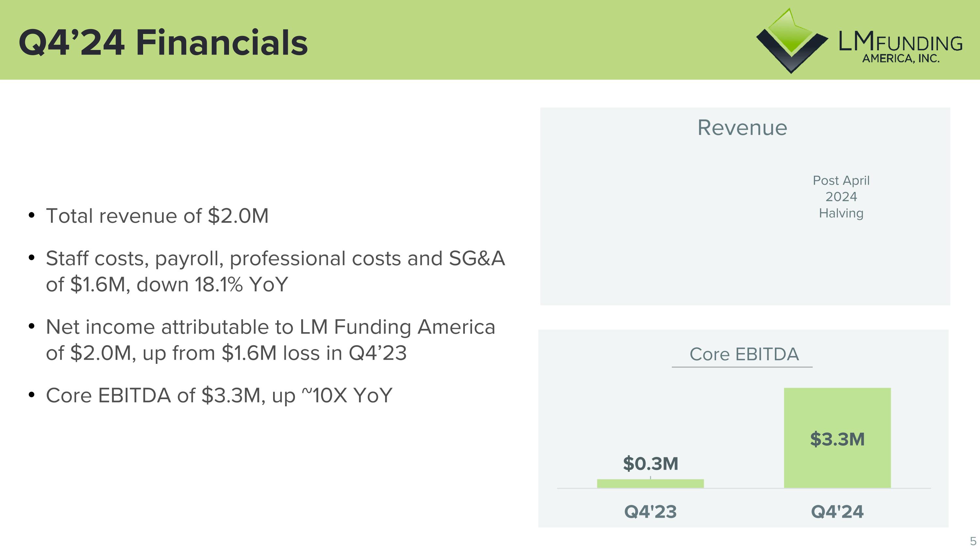Click the Revenue chart heading
Viewport: 980px width, 551px height.
click(742, 128)
